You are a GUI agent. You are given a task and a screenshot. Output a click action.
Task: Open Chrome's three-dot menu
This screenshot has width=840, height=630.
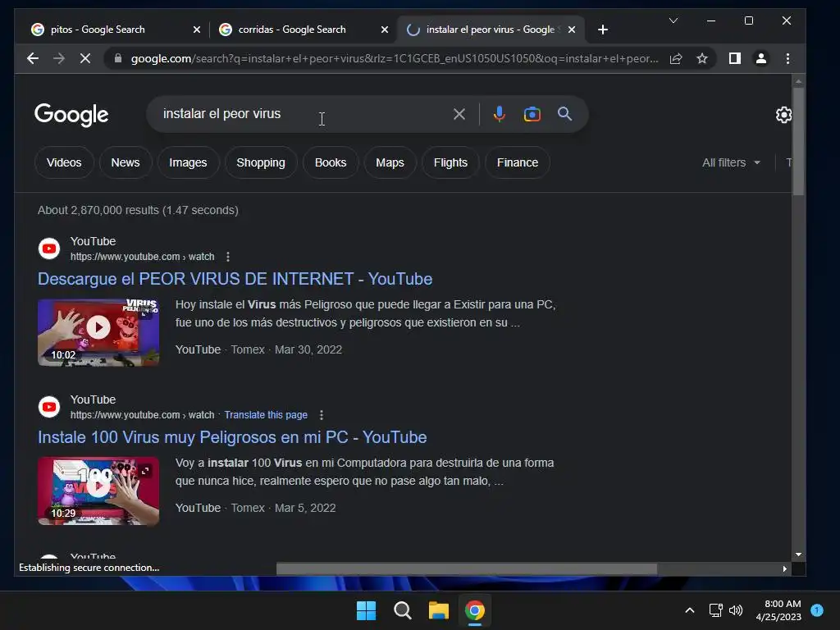click(787, 58)
